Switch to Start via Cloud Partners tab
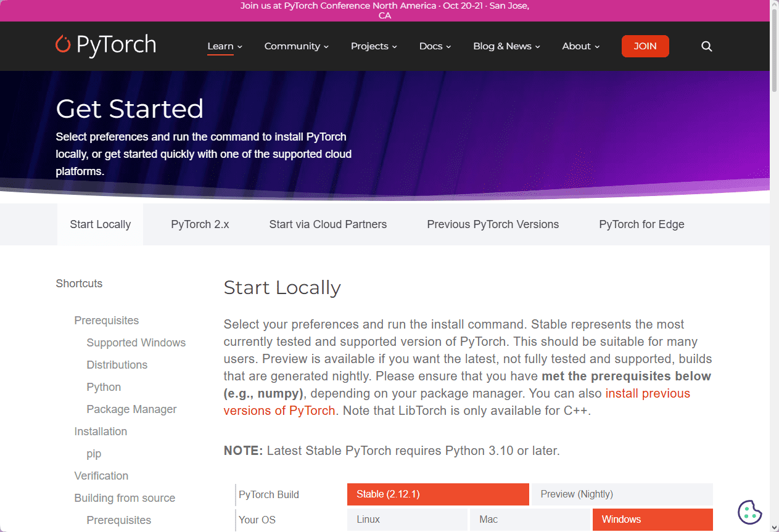Image resolution: width=779 pixels, height=532 pixels. tap(328, 224)
